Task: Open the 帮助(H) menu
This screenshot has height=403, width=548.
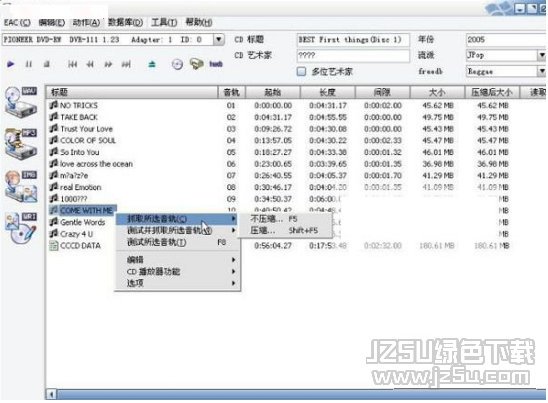Action: click(x=199, y=23)
